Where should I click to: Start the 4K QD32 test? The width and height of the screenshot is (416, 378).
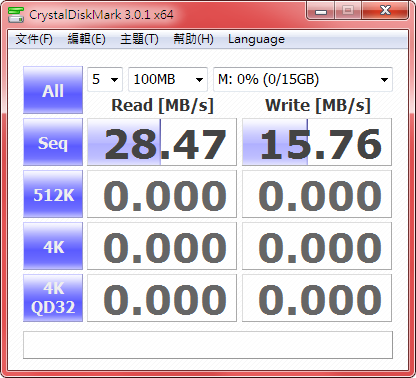53,298
